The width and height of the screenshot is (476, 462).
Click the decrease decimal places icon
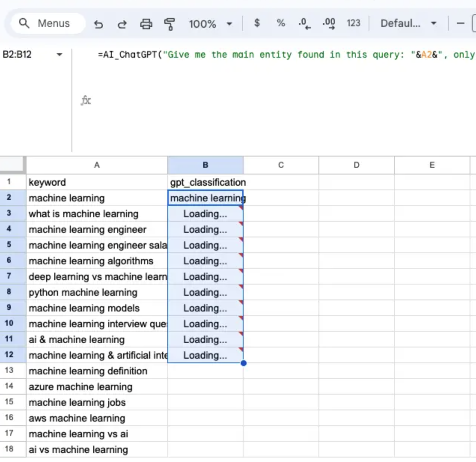[304, 23]
